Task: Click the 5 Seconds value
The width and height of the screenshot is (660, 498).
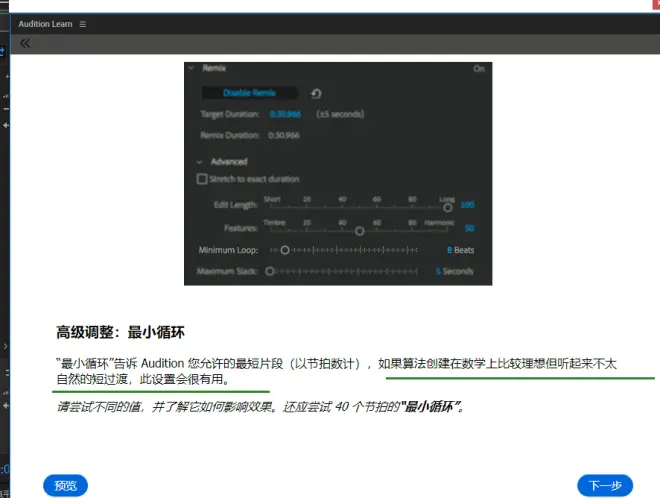Action: pyautogui.click(x=454, y=272)
